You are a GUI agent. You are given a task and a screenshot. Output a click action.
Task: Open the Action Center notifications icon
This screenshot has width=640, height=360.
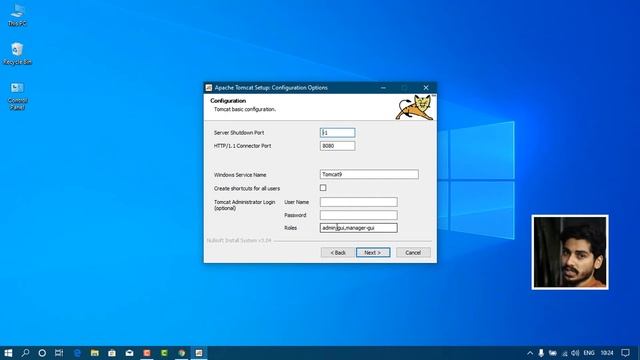(625, 353)
